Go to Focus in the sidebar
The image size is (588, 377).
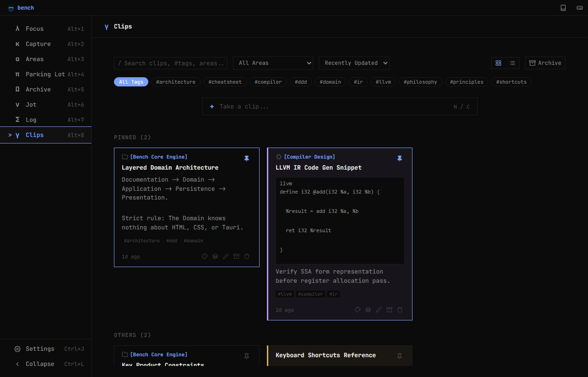click(46, 29)
